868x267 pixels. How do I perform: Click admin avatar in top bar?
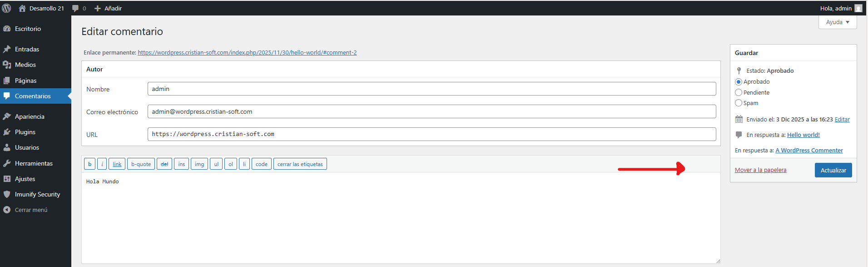858,8
